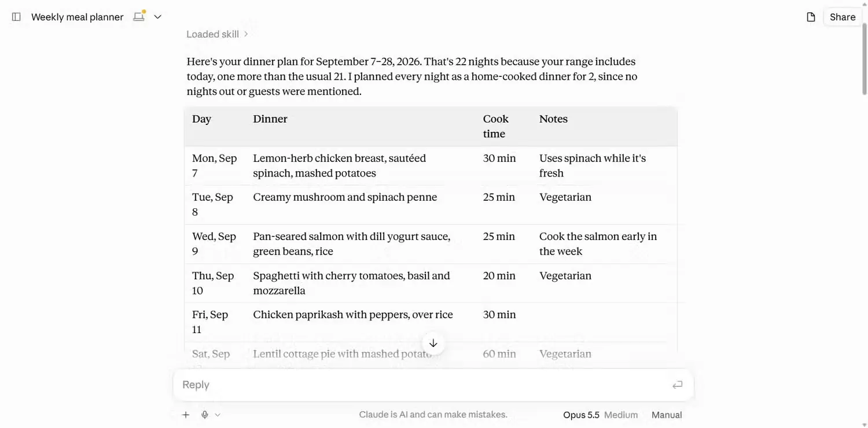Screen dimensions: 868x428
Task: Open the Opus 5.5 model selector
Action: 581,415
